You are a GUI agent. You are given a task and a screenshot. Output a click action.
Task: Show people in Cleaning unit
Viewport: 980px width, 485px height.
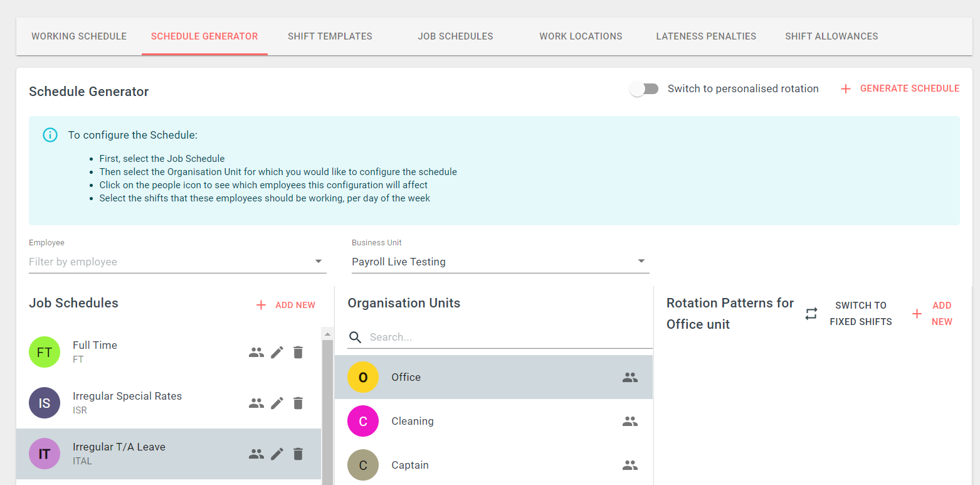click(630, 422)
